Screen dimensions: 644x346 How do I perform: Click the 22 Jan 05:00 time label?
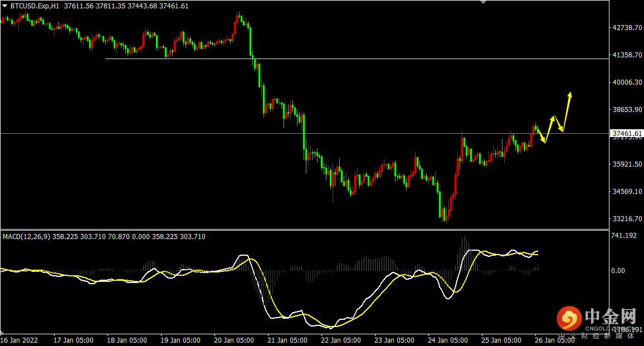coord(341,340)
